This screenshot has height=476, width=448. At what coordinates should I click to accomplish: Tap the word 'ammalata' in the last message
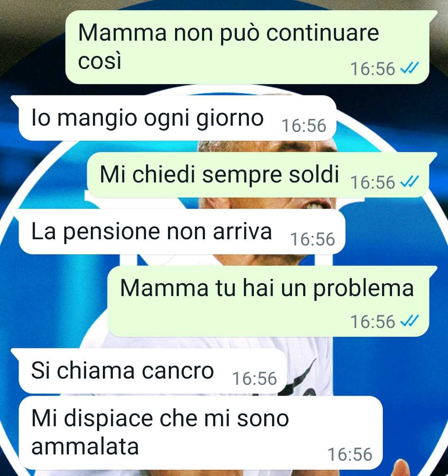coord(85,447)
